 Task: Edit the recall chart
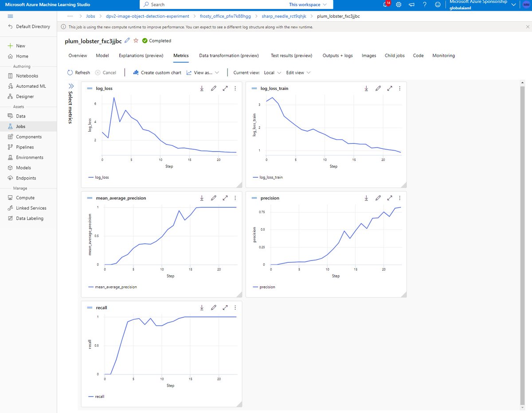point(214,308)
